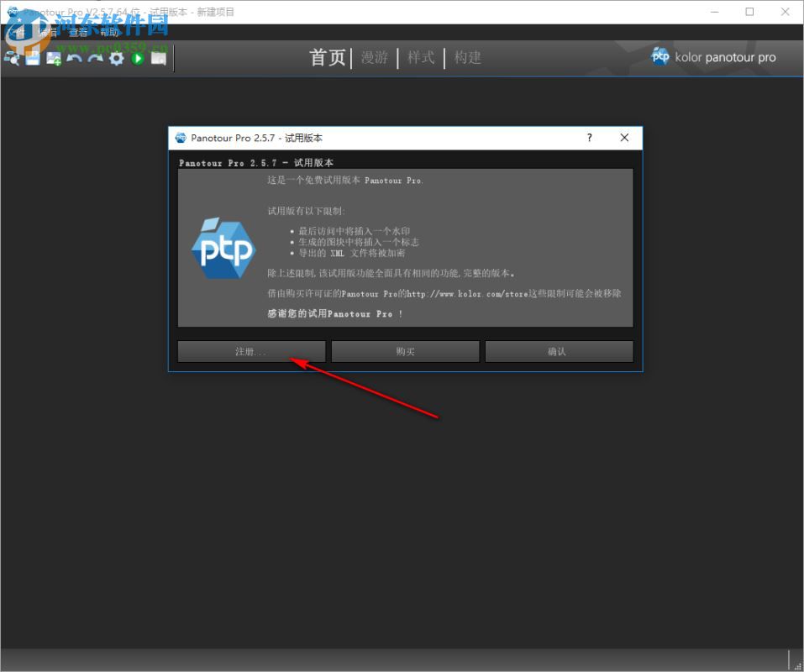
Task: Click the 注册 button
Action: 251,351
